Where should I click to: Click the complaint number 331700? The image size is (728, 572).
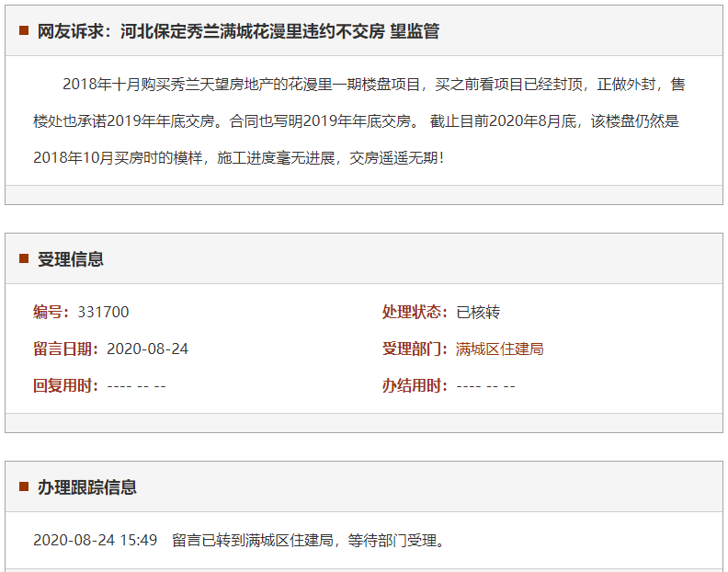tap(103, 312)
